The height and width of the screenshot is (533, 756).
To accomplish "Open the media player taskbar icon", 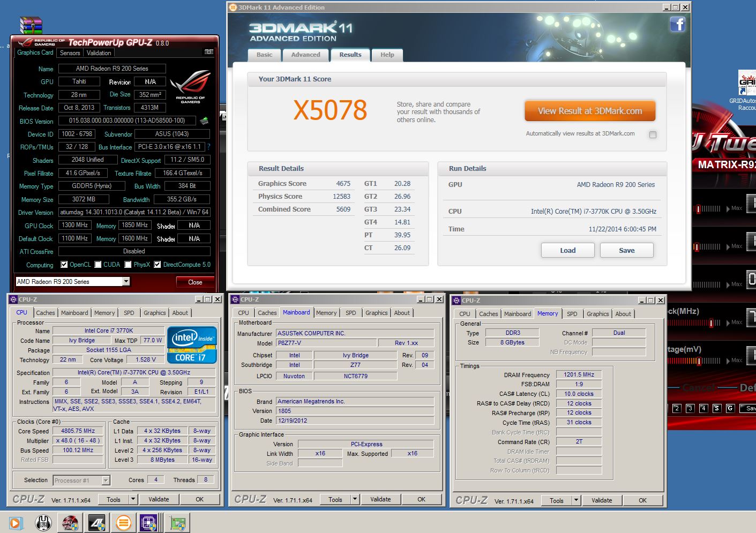I will click(x=16, y=523).
